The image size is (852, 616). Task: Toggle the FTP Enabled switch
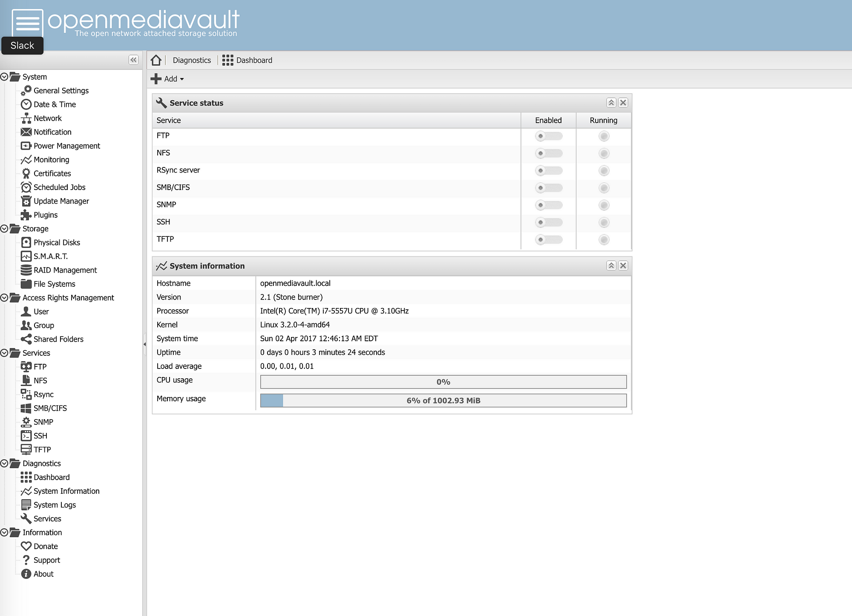(x=548, y=135)
